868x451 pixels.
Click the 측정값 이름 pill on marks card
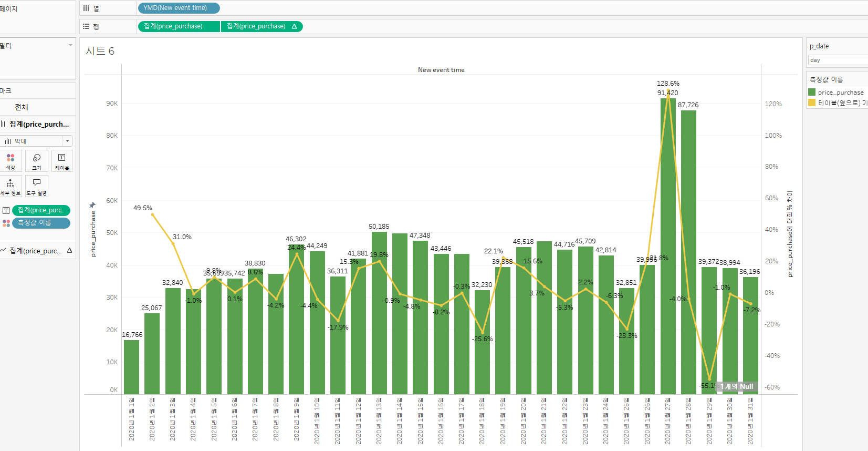pyautogui.click(x=41, y=223)
